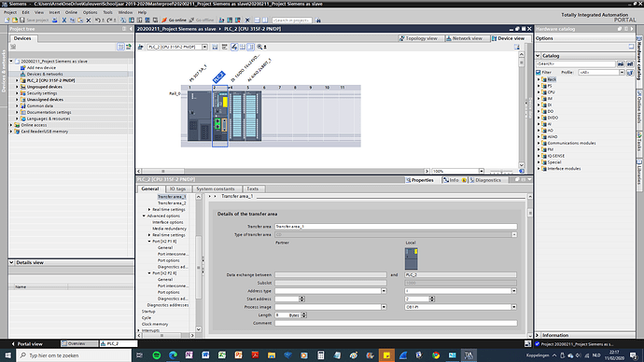The height and width of the screenshot is (362, 644).
Task: Click the binoculars search icon in toolbar
Action: point(318,21)
